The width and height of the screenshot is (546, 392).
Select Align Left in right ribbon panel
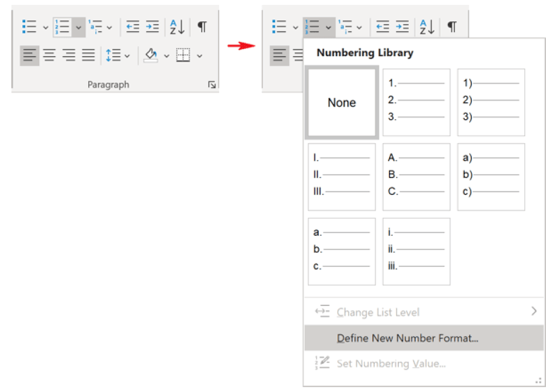coord(280,56)
